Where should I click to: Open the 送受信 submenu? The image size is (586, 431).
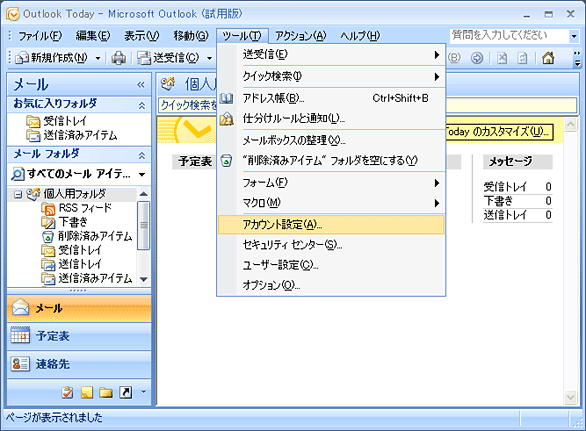(x=331, y=55)
